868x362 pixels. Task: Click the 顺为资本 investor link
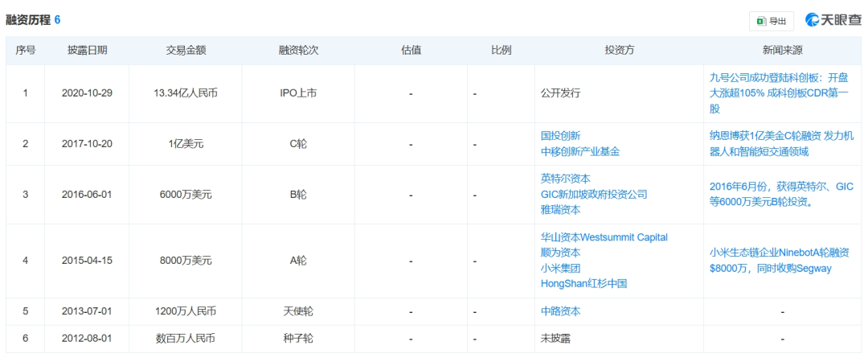[x=560, y=253]
